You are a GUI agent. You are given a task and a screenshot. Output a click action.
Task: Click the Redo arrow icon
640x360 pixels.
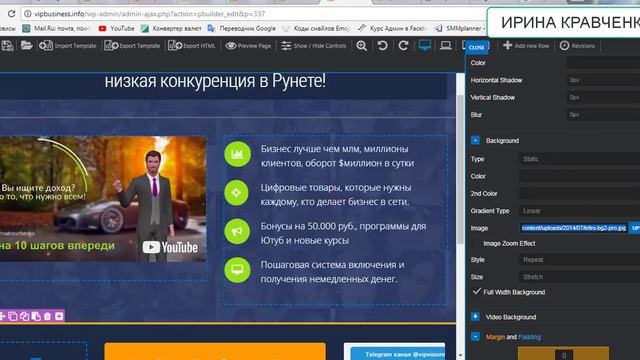tap(403, 45)
